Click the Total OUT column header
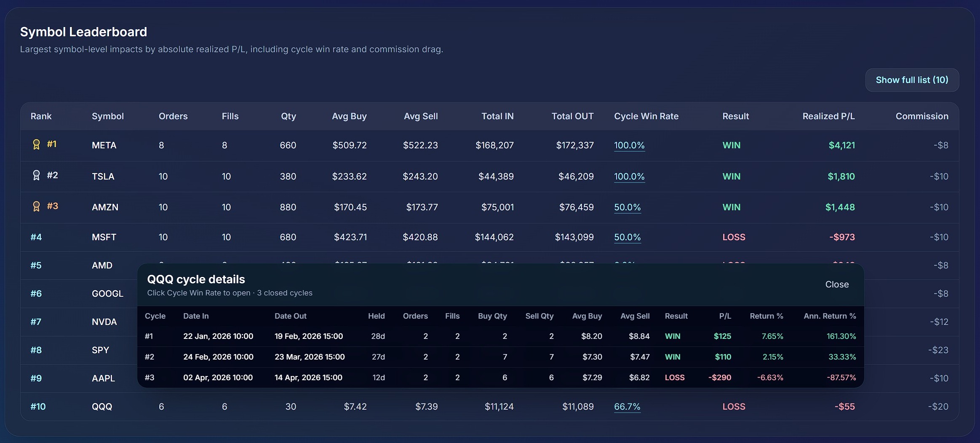 572,116
